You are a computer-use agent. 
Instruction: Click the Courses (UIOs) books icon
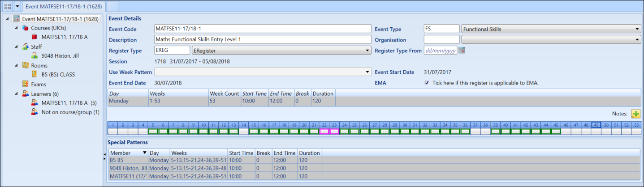click(x=26, y=28)
